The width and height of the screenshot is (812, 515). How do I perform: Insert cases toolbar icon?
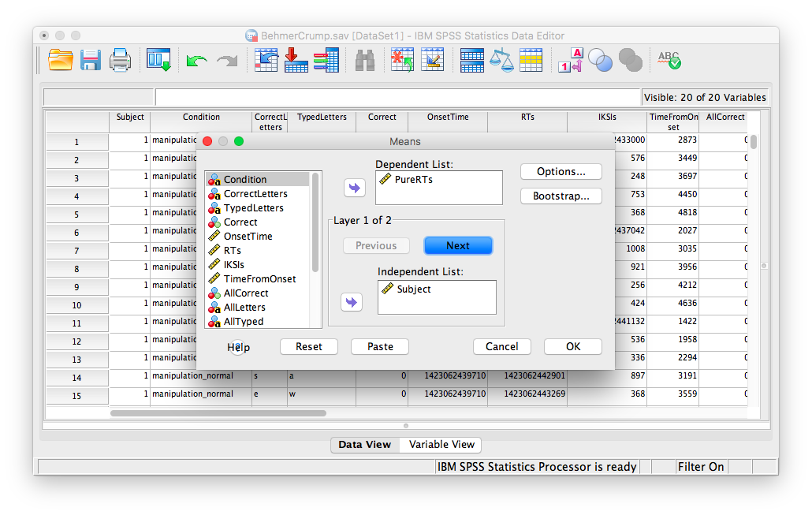point(402,60)
